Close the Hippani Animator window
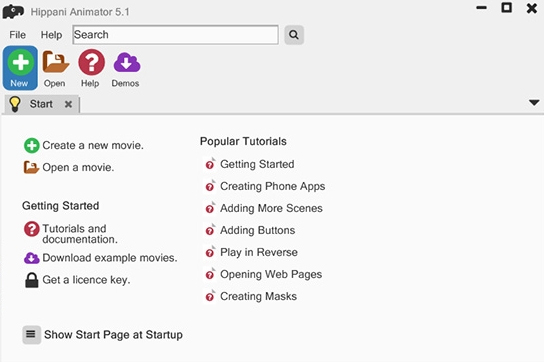The image size is (544, 362). tap(532, 8)
